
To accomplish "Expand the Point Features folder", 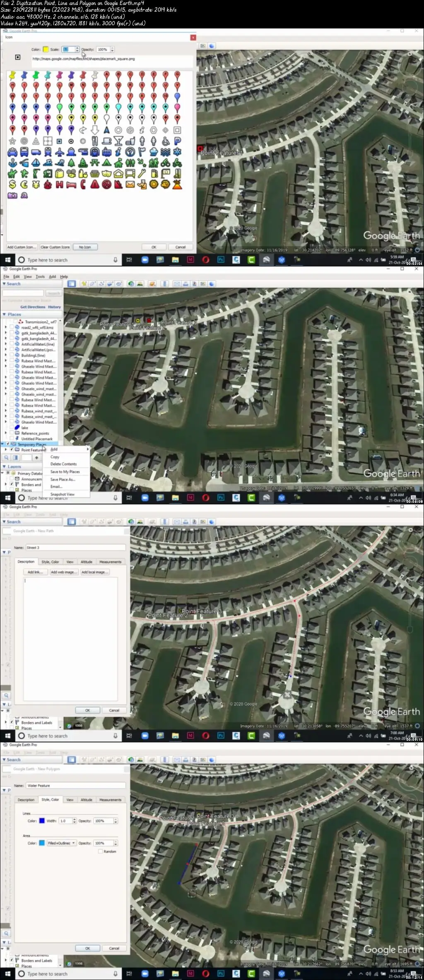I will 6,449.
